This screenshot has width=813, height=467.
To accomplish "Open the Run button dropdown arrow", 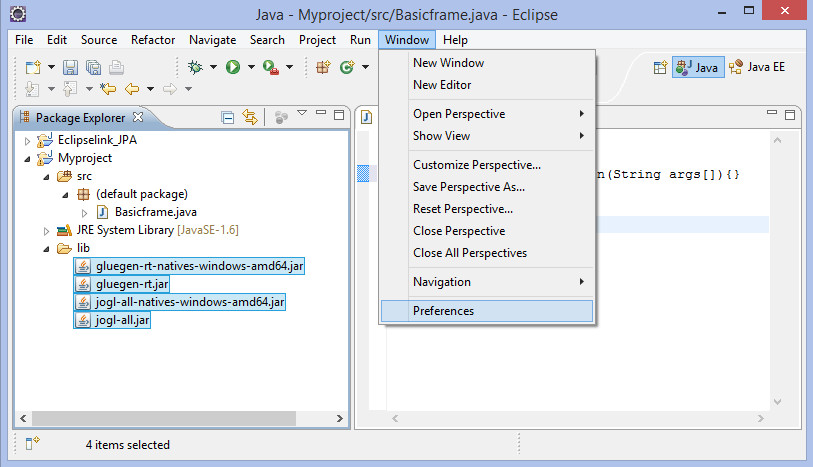I will 250,68.
